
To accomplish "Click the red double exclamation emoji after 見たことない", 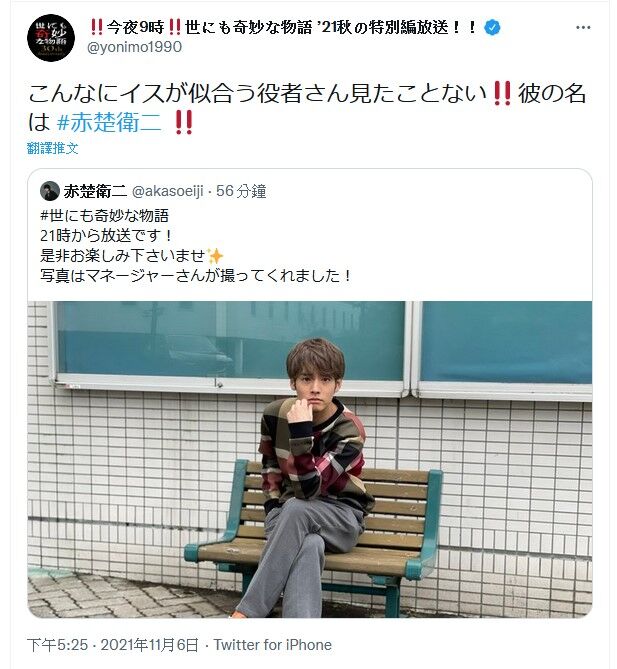I will (x=502, y=94).
